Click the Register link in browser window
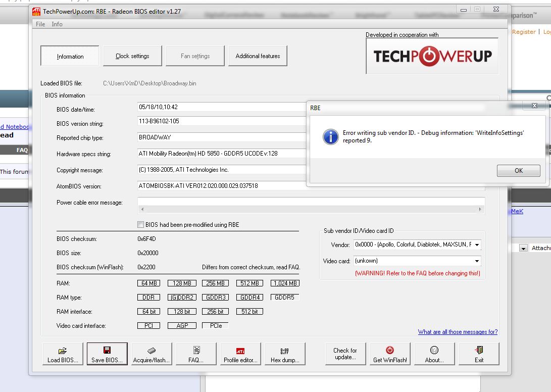Screen dimensions: 551x392 tap(524, 32)
